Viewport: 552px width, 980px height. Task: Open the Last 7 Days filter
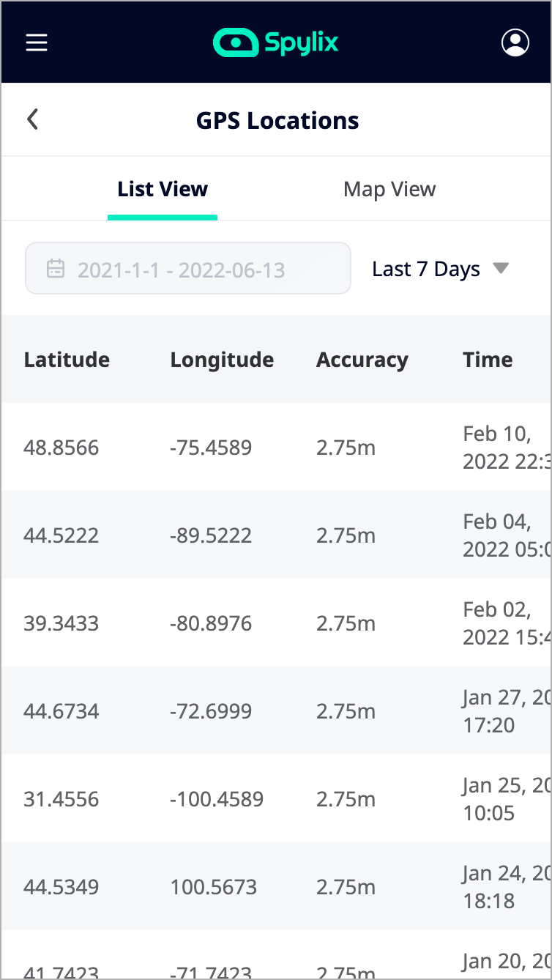pyautogui.click(x=426, y=269)
